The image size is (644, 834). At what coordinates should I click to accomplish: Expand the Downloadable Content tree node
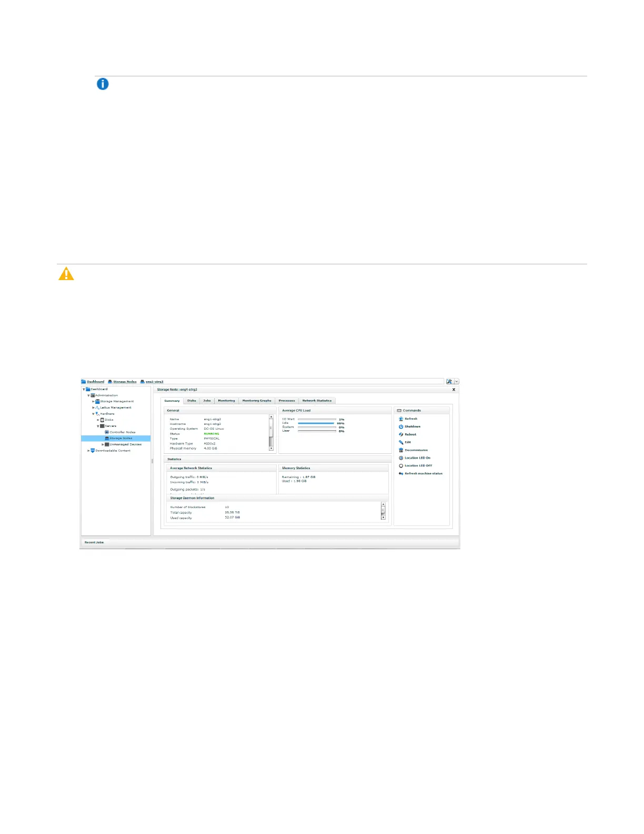tap(89, 451)
